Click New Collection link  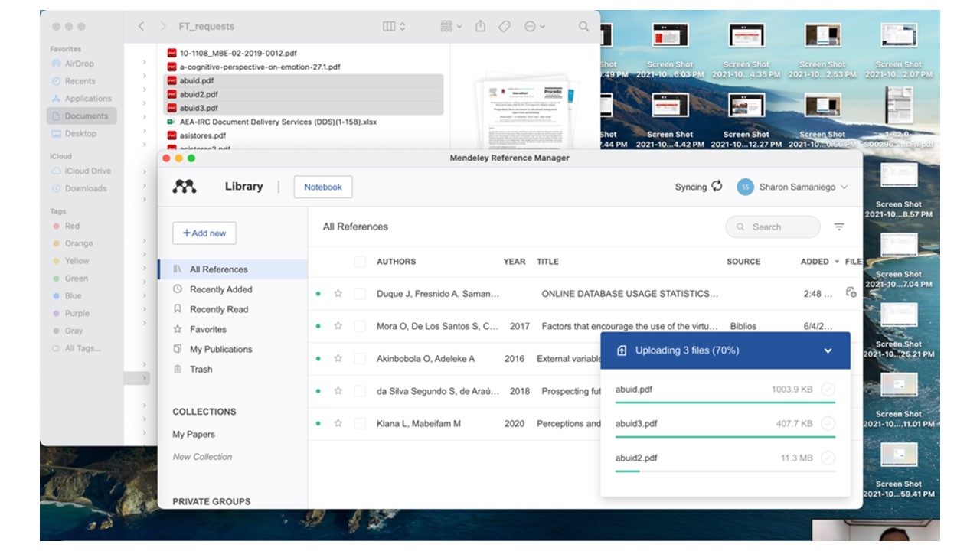click(x=202, y=456)
